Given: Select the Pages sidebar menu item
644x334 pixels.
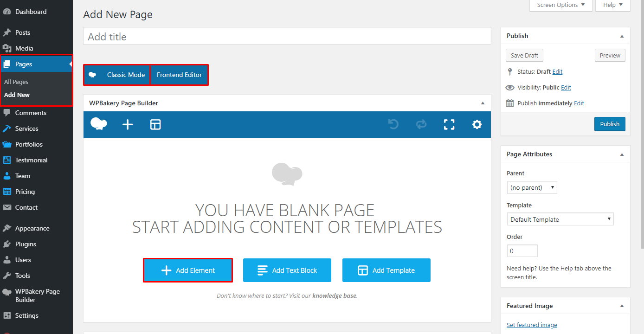Looking at the screenshot, I should [36, 64].
